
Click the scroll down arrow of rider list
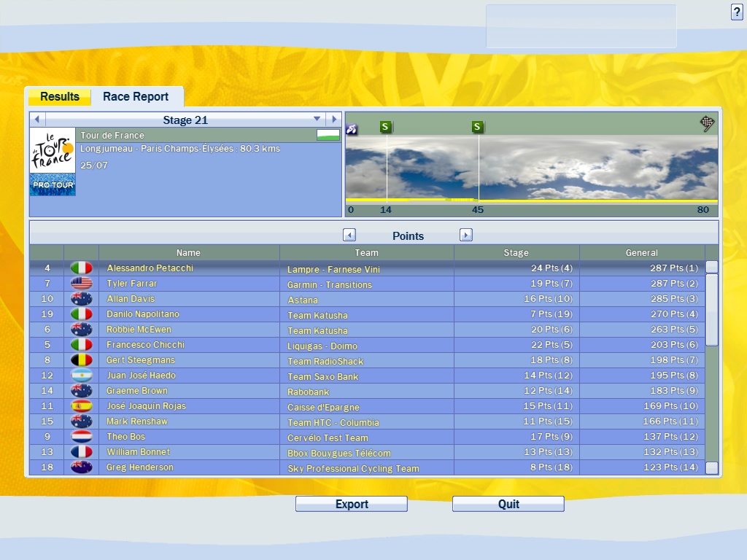pyautogui.click(x=712, y=468)
